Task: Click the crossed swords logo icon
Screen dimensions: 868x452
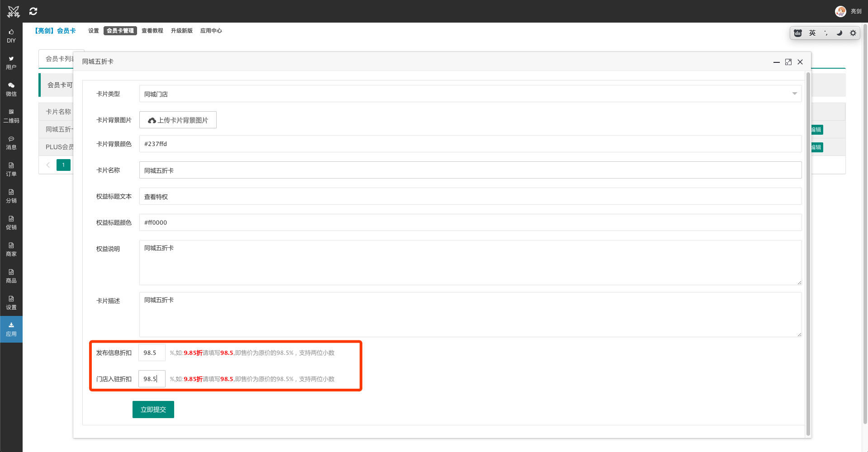Action: pos(14,11)
